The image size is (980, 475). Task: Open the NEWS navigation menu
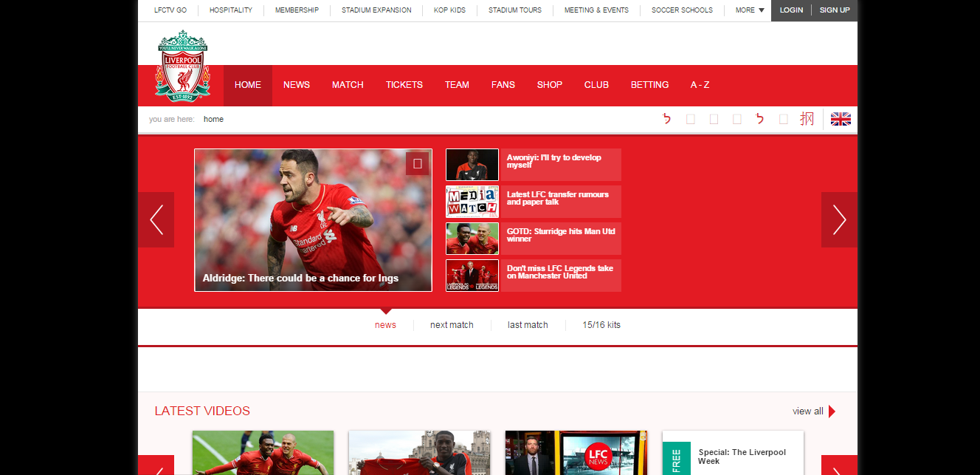(x=297, y=85)
